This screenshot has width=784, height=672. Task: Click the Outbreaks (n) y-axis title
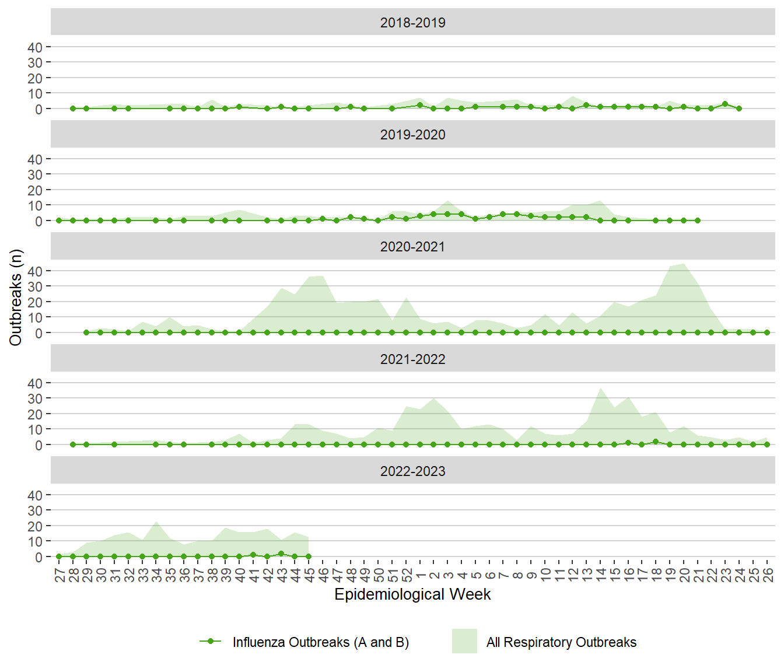[16, 297]
